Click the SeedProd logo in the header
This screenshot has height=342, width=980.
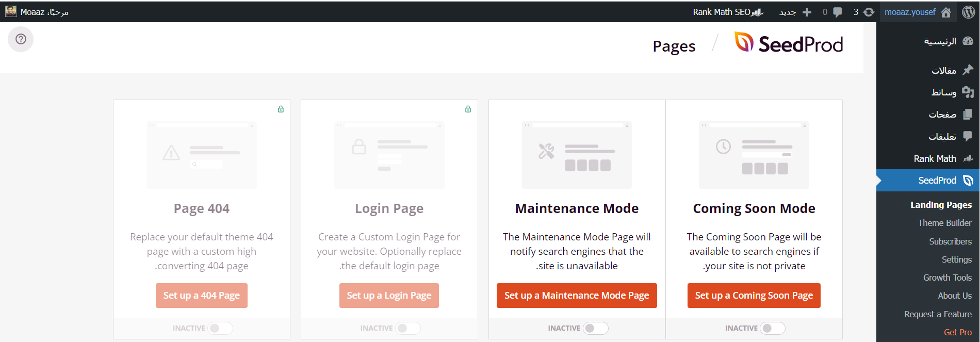point(789,43)
